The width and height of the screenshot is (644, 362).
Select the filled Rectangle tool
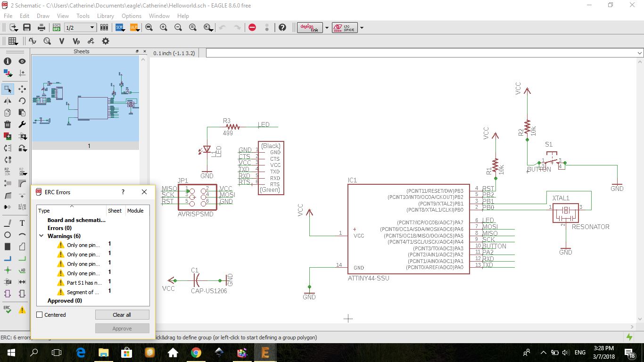click(x=8, y=247)
